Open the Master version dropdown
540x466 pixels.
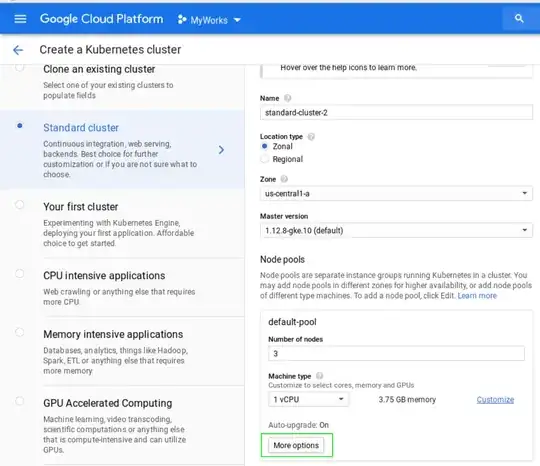tap(396, 230)
